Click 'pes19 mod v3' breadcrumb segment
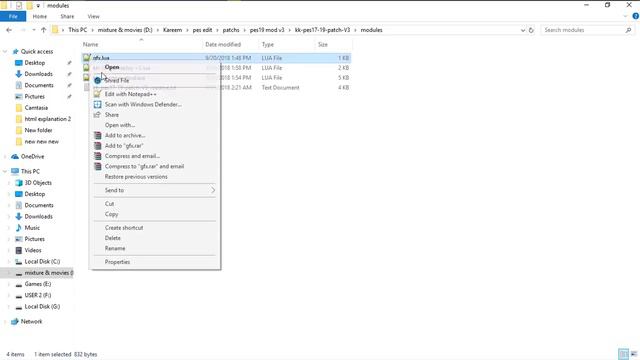Screen dimensions: 640x360 (x=267, y=30)
